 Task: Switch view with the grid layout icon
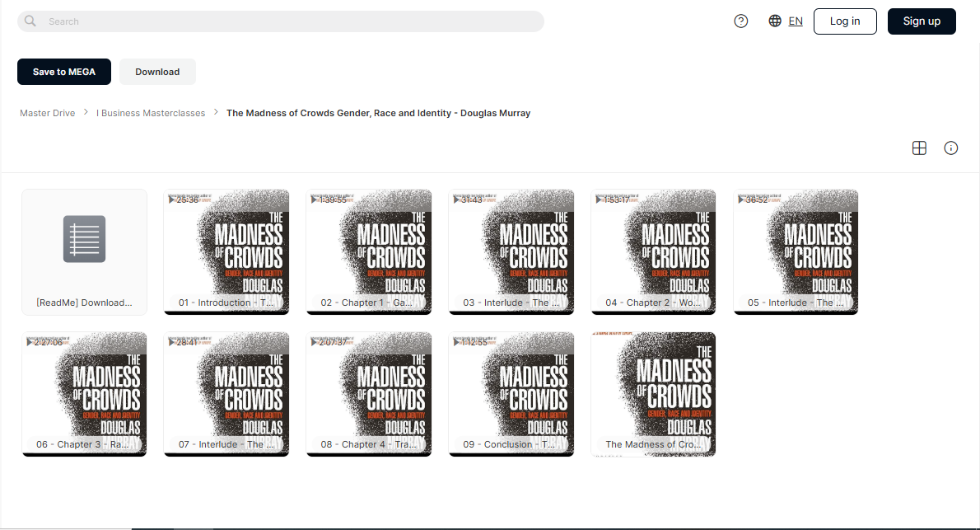919,148
